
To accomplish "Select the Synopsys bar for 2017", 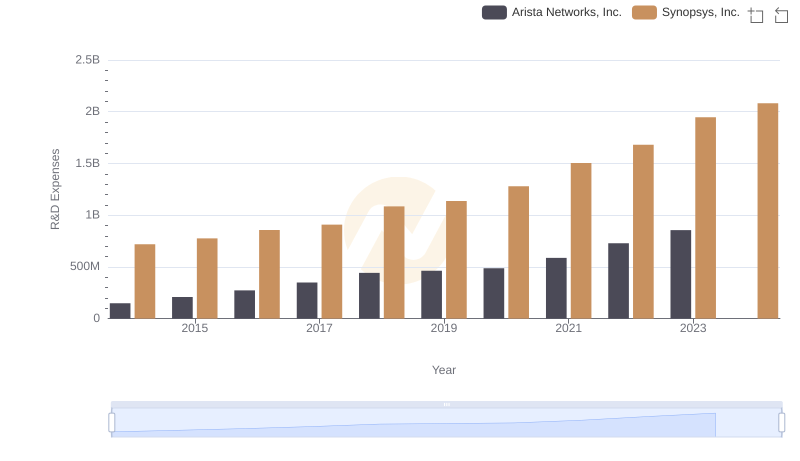I will 332,271.
